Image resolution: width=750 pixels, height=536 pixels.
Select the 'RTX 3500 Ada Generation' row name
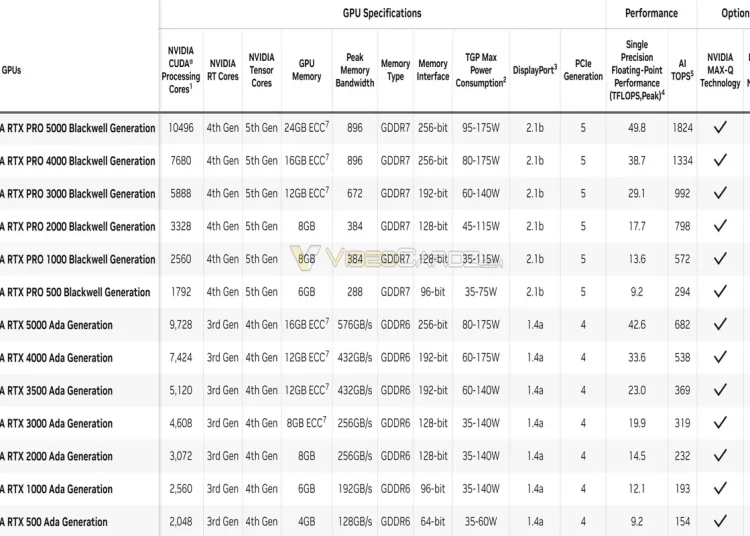(56, 391)
